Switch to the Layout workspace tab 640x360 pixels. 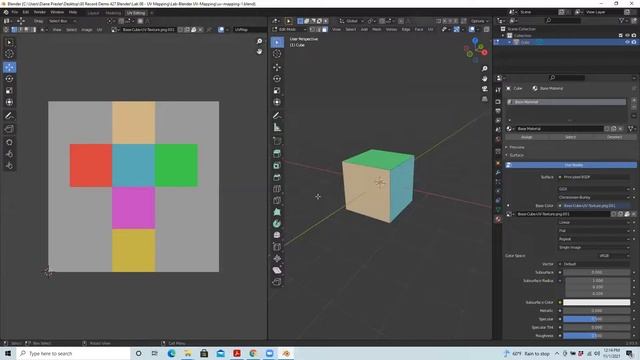tap(93, 13)
